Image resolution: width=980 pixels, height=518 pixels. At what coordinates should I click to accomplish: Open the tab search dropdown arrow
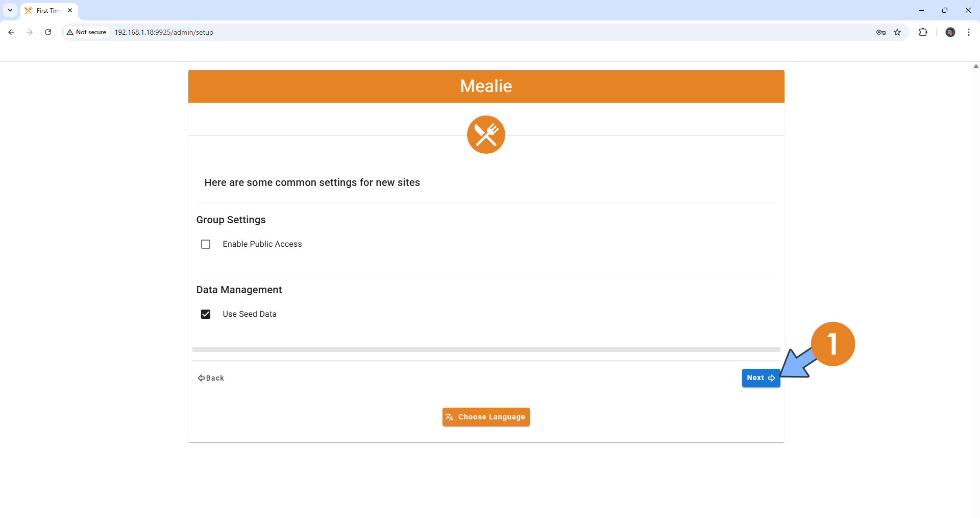tap(10, 10)
